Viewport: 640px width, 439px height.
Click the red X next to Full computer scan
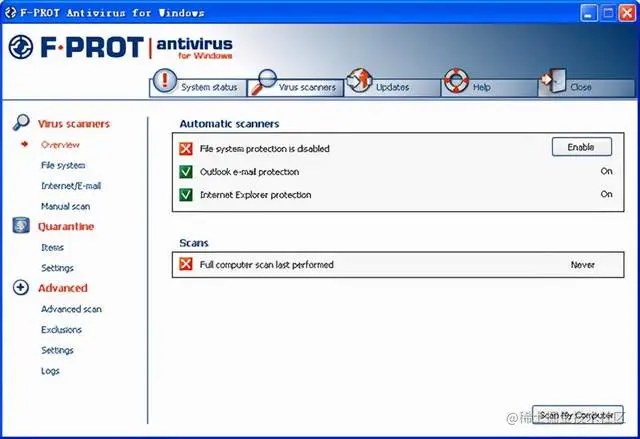(x=186, y=264)
